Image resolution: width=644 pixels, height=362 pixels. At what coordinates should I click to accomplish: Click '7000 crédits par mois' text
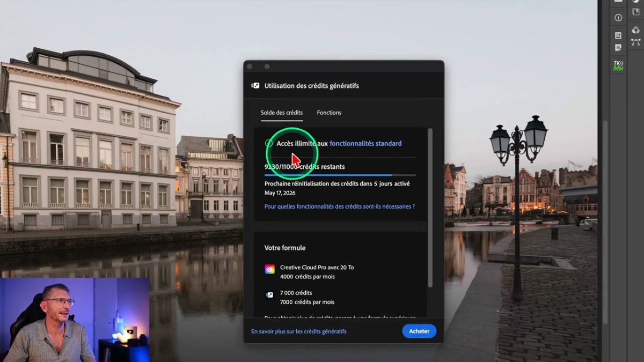pyautogui.click(x=307, y=302)
